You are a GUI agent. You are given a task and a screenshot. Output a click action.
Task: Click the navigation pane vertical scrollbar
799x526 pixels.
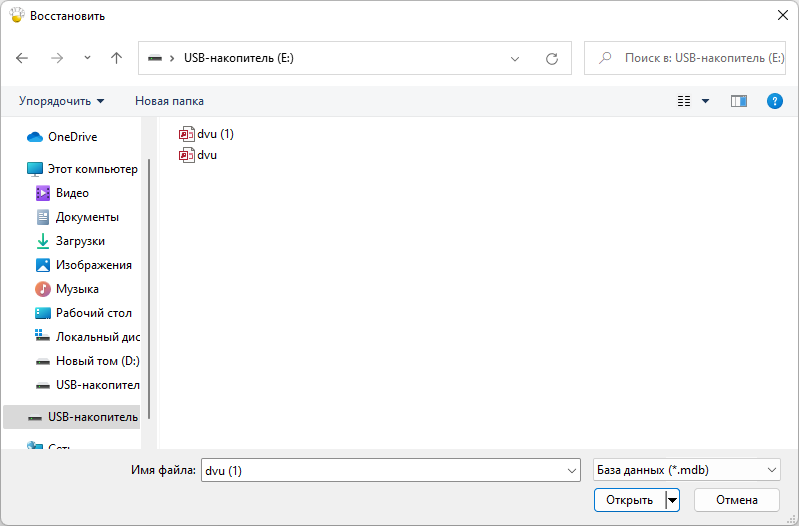tap(149, 290)
